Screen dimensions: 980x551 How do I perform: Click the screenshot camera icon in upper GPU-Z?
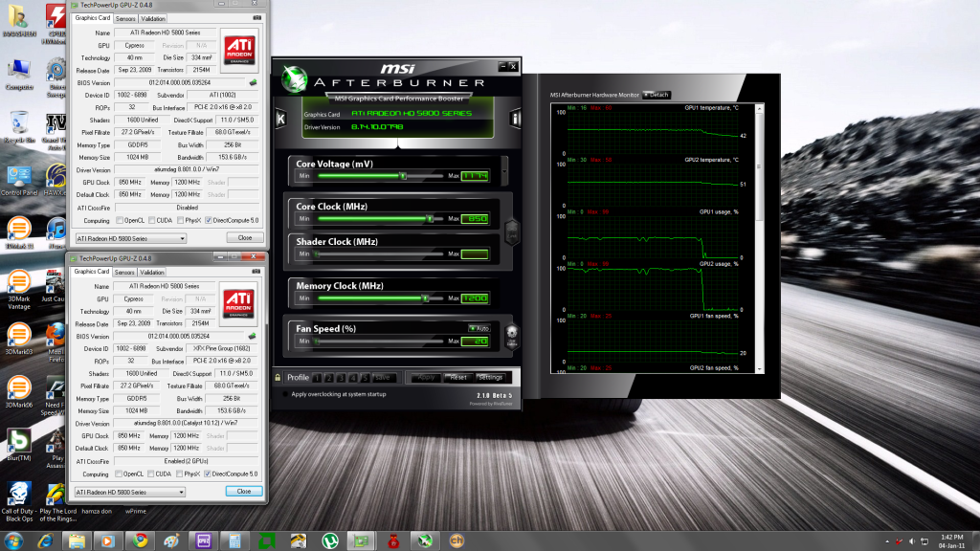[x=256, y=18]
